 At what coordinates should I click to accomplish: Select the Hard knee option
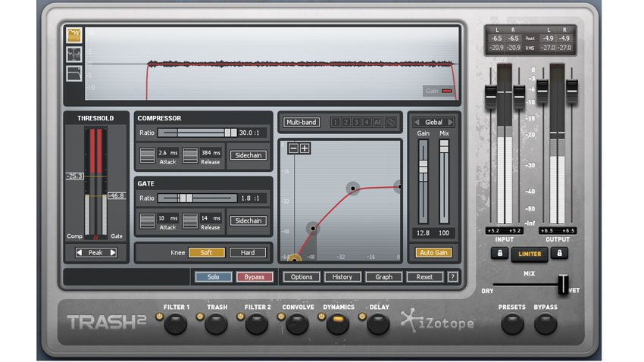pyautogui.click(x=248, y=252)
